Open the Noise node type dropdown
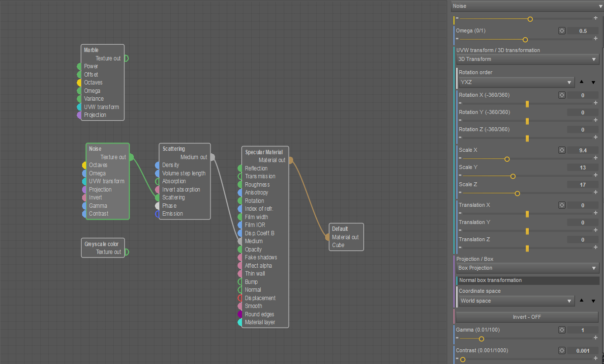The image size is (604, 364). tap(527, 6)
